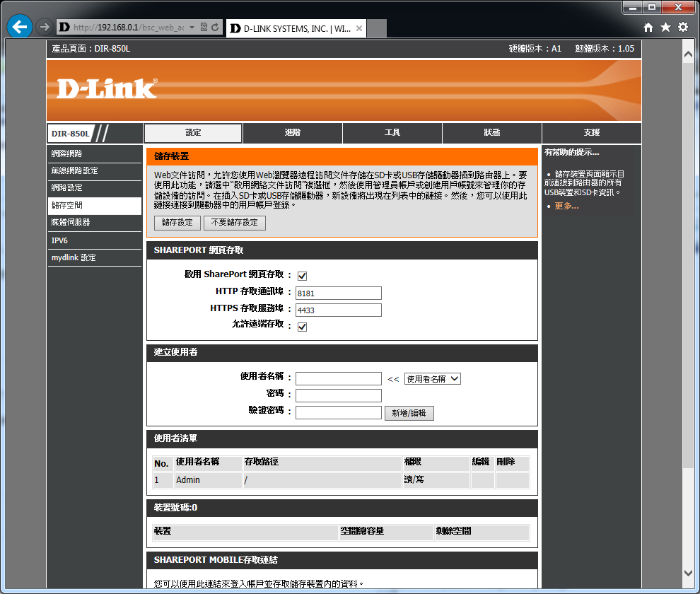The height and width of the screenshot is (594, 700).
Task: Switch to the 進階 tab
Action: (x=293, y=133)
